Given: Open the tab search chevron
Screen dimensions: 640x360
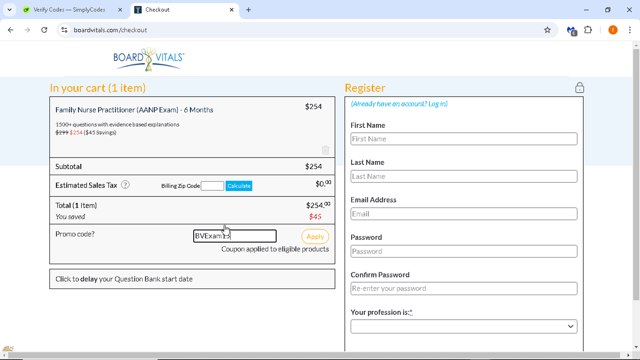Looking at the screenshot, I should point(9,10).
